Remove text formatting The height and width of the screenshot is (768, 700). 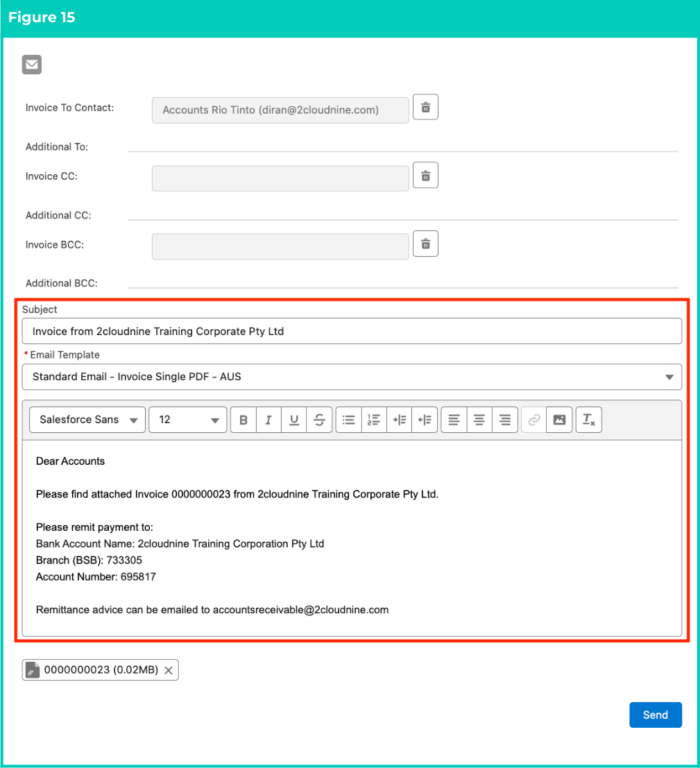589,420
